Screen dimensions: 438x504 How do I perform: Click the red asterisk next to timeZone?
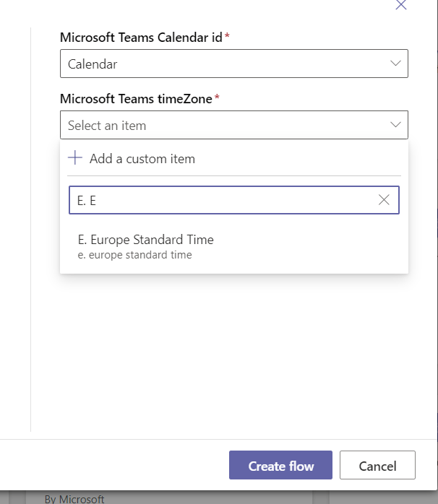tap(217, 97)
